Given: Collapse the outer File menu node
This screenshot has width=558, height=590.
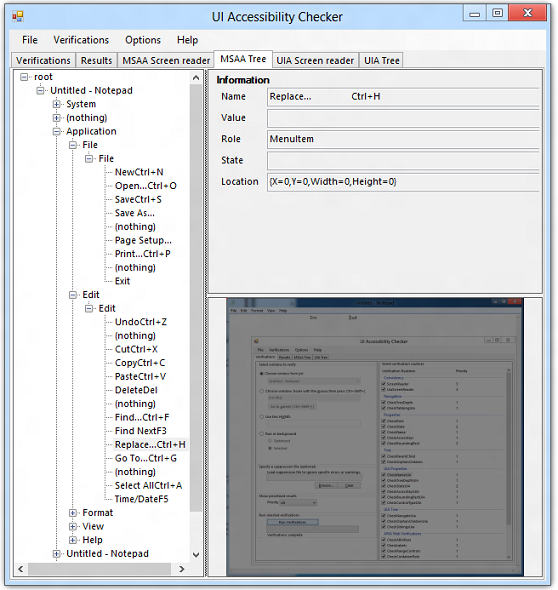Looking at the screenshot, I should [73, 145].
